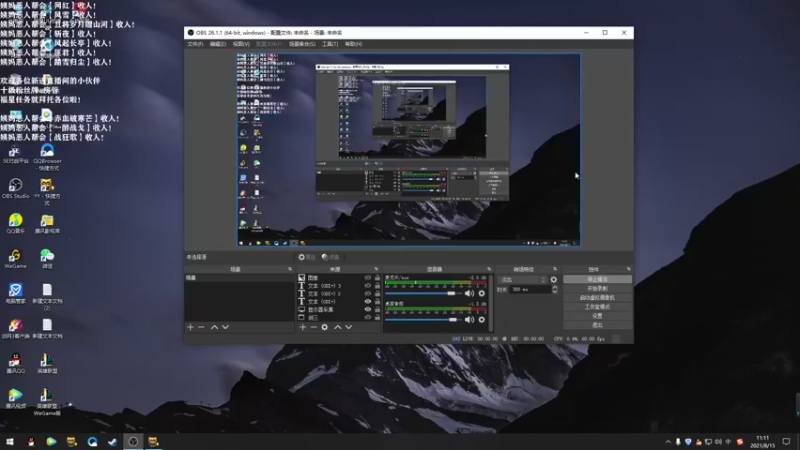Open QQ Music desktop shortcut
Viewport: 800px width, 450px height.
pyautogui.click(x=15, y=223)
